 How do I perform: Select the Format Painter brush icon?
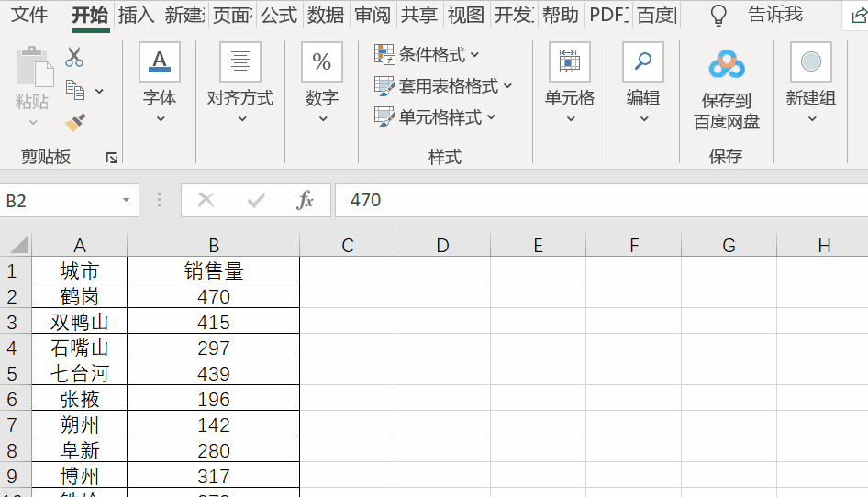pyautogui.click(x=74, y=122)
